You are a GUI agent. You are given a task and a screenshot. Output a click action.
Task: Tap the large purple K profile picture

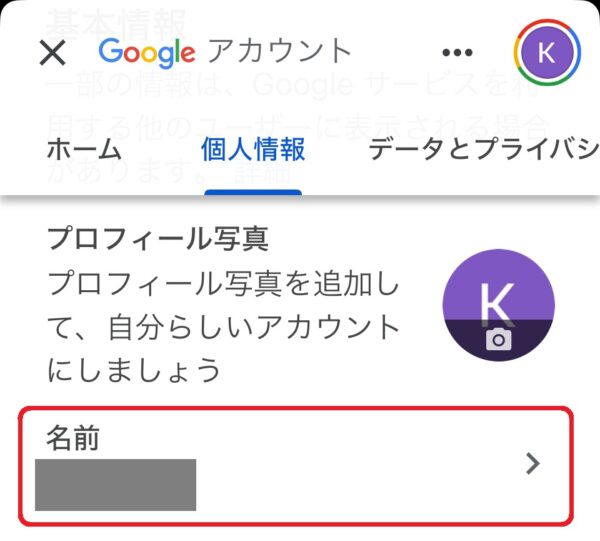[x=499, y=305]
